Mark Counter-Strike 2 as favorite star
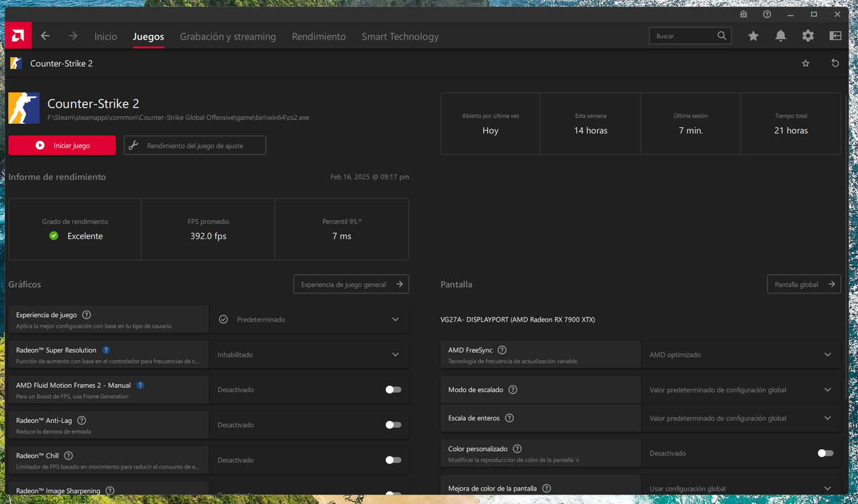The width and height of the screenshot is (858, 504). [806, 63]
